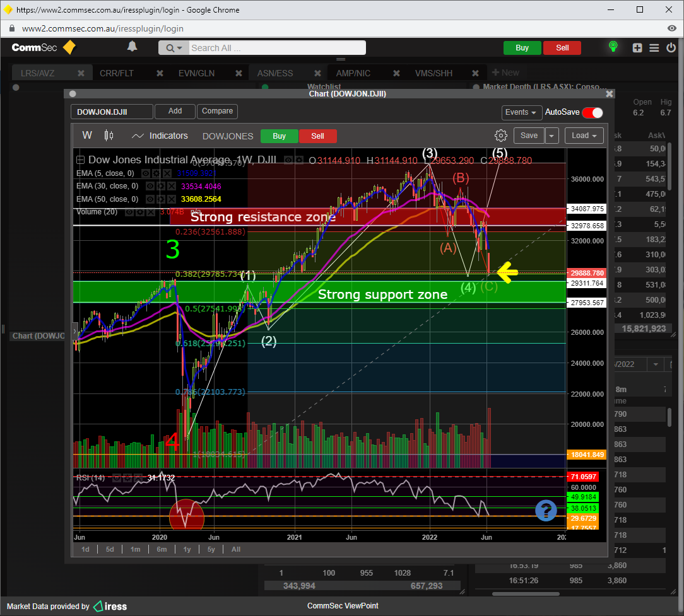Viewport: 684px width, 616px height.
Task: Close the Chart (DOWJON.DJII) window
Action: click(610, 94)
